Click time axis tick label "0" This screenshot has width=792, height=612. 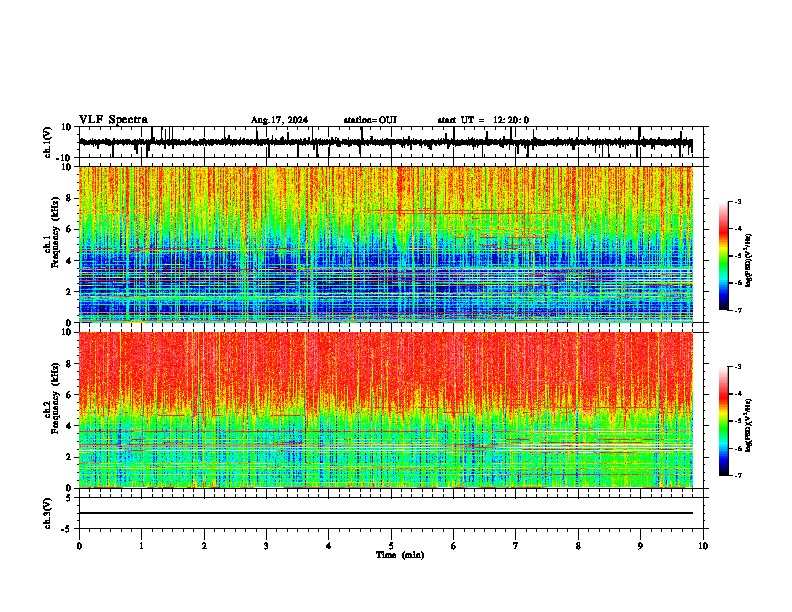[x=79, y=546]
